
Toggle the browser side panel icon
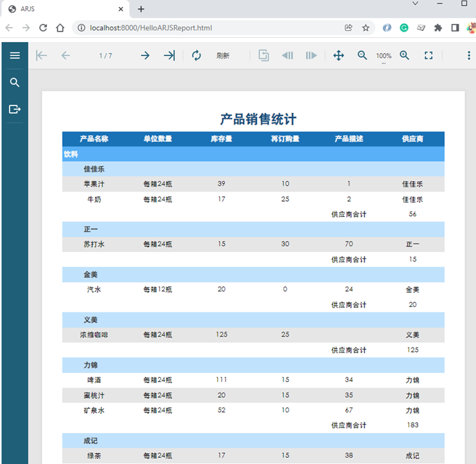click(x=455, y=28)
